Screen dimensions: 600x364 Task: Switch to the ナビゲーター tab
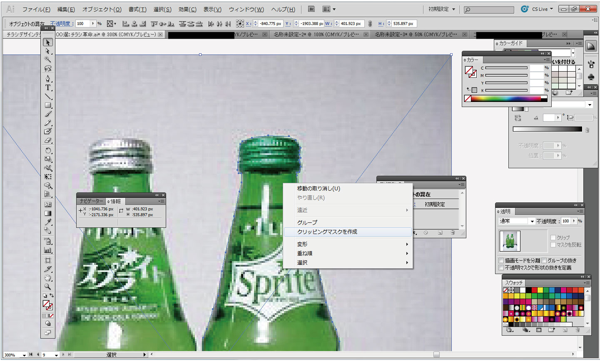[91, 201]
